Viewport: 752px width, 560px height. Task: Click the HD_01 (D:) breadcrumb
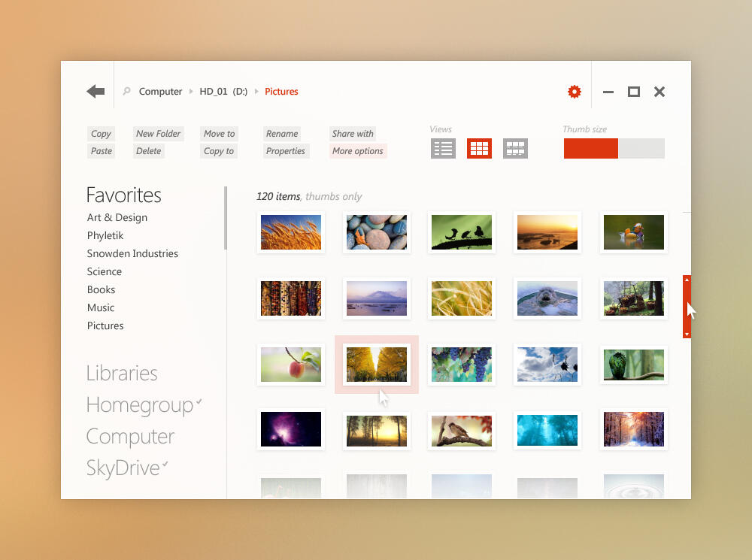click(x=223, y=92)
